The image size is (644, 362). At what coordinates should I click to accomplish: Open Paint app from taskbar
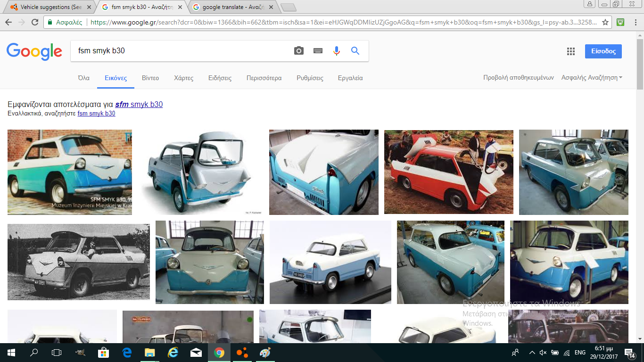coord(265,352)
